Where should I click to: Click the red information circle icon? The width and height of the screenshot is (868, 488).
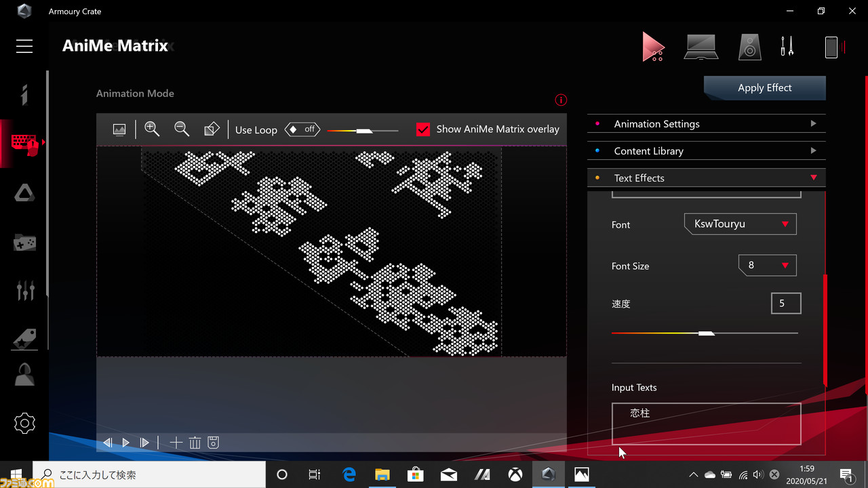[x=560, y=100]
